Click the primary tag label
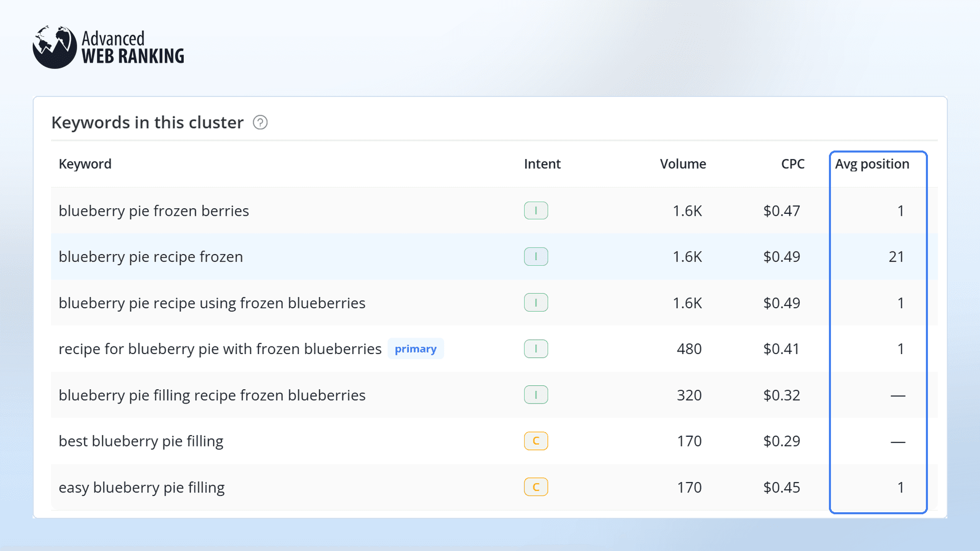The height and width of the screenshot is (551, 980). click(415, 349)
